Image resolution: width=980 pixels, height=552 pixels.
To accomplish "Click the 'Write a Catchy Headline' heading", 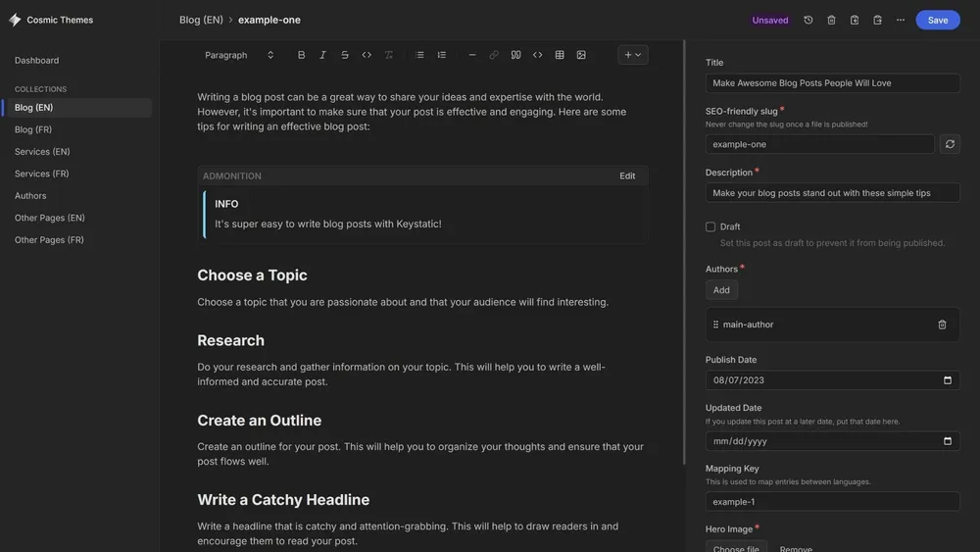I will (283, 499).
